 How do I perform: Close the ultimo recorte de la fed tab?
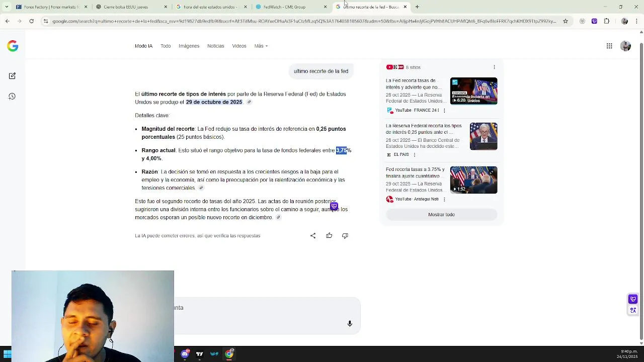coord(405,7)
